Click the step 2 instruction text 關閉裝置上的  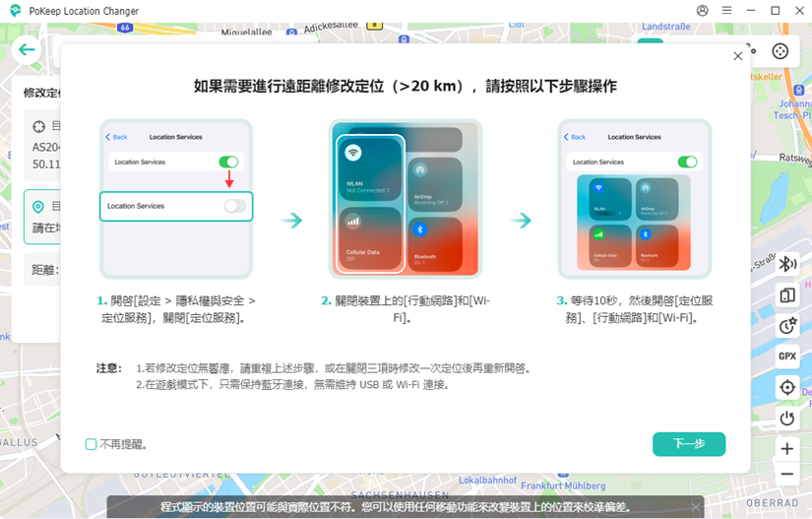(406, 309)
